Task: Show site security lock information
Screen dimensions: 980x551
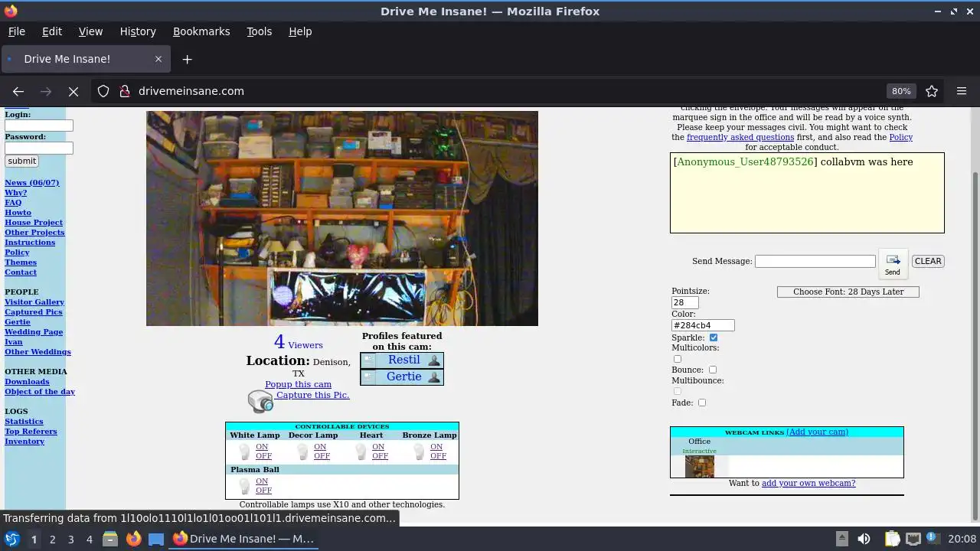Action: click(x=125, y=91)
